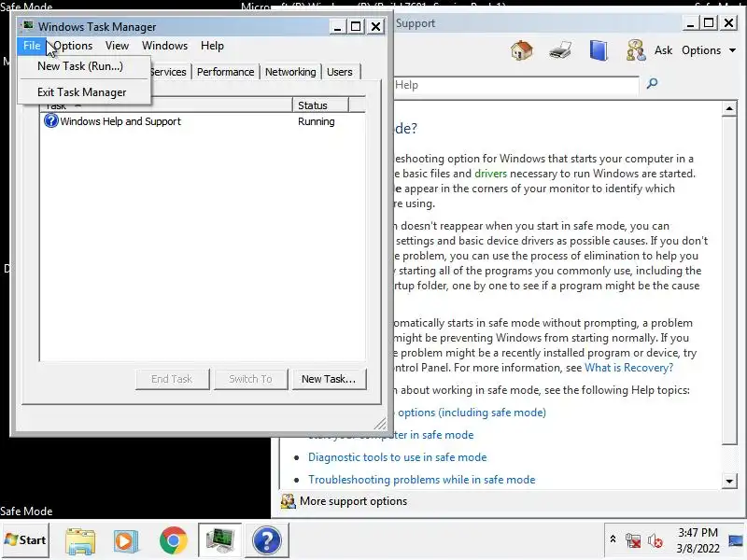Sort tasks by Status column header

tap(320, 105)
